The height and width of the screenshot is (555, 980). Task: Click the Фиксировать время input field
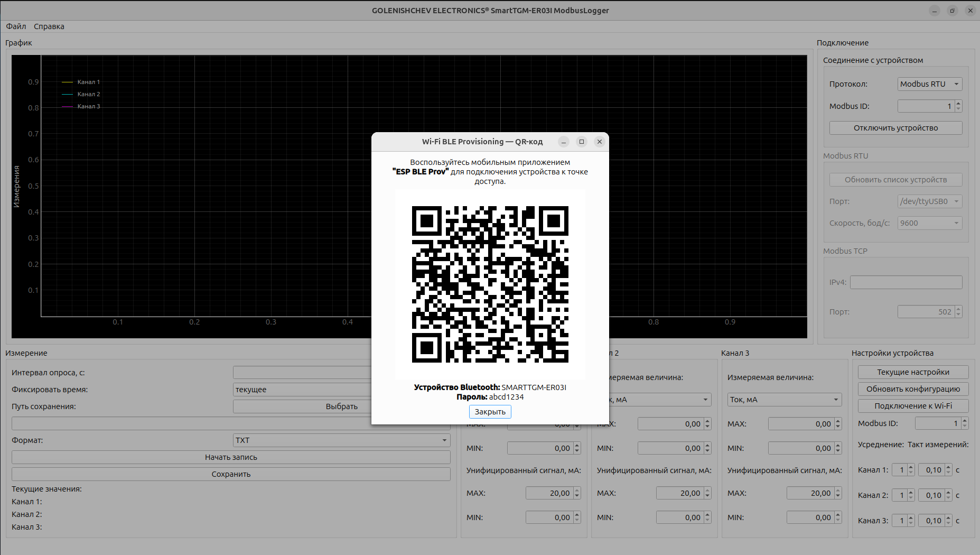[x=302, y=390]
